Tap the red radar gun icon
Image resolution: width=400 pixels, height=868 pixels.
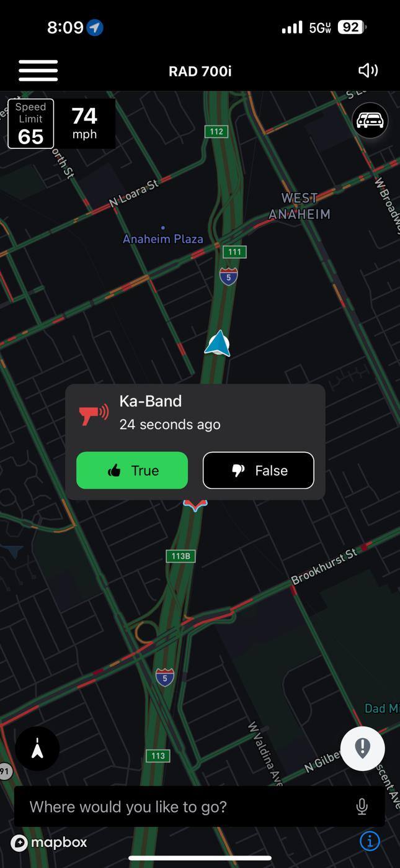(x=94, y=414)
